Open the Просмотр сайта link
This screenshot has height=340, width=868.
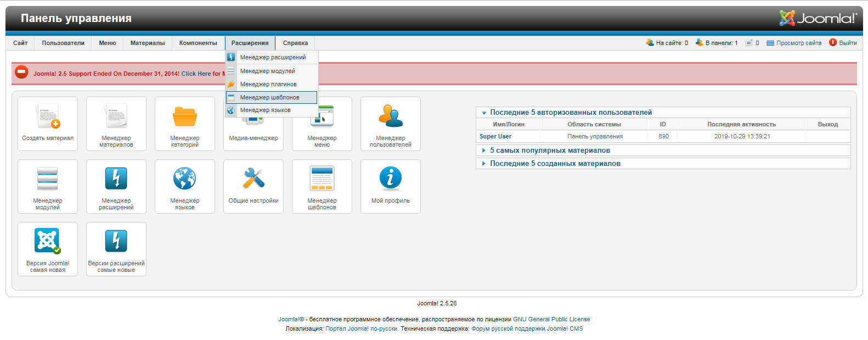(x=798, y=43)
